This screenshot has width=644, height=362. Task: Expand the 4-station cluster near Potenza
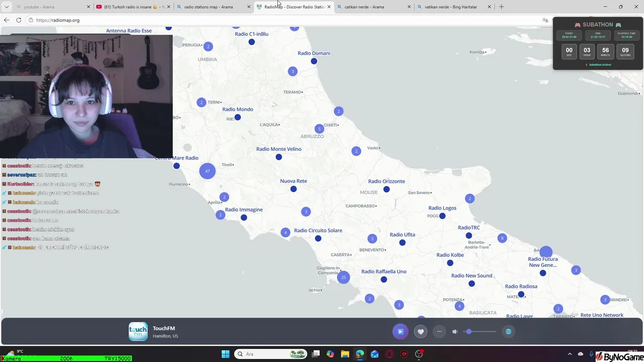[x=459, y=306]
